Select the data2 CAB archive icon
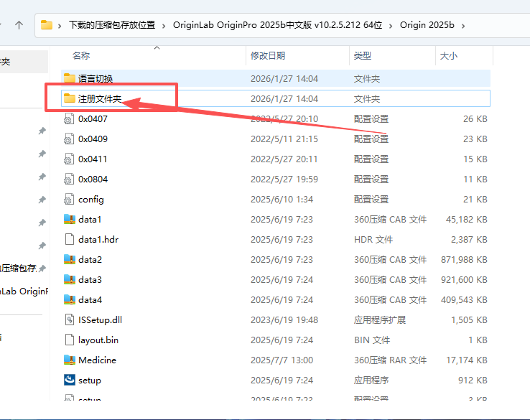The width and height of the screenshot is (530, 420). tap(69, 259)
